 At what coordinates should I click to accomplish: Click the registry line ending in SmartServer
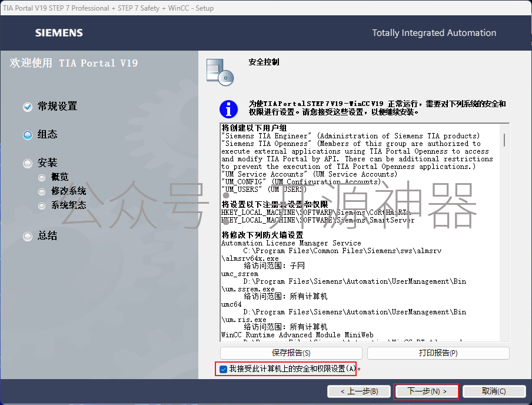coord(318,220)
